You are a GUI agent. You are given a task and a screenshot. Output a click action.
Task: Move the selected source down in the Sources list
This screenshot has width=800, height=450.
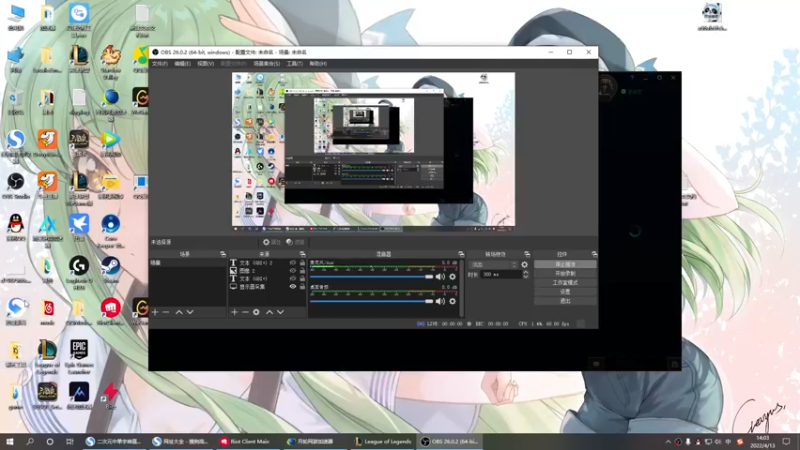coord(280,312)
